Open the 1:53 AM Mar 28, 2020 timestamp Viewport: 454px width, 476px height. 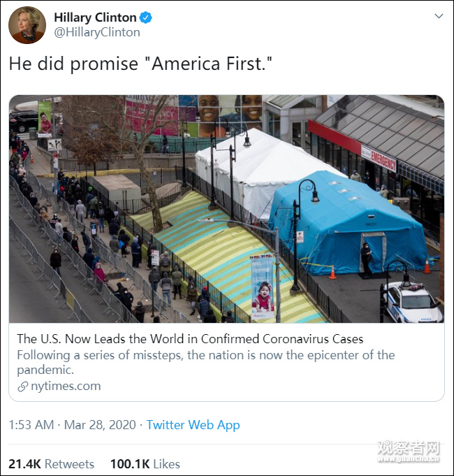point(72,424)
